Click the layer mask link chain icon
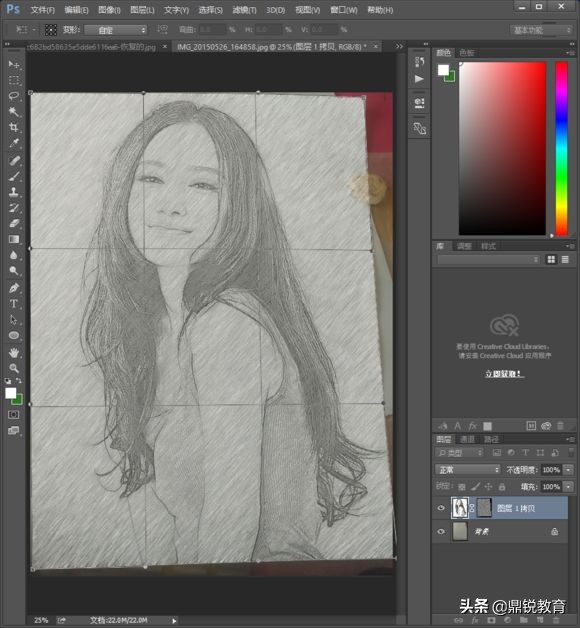The width and height of the screenshot is (580, 628). click(x=472, y=508)
